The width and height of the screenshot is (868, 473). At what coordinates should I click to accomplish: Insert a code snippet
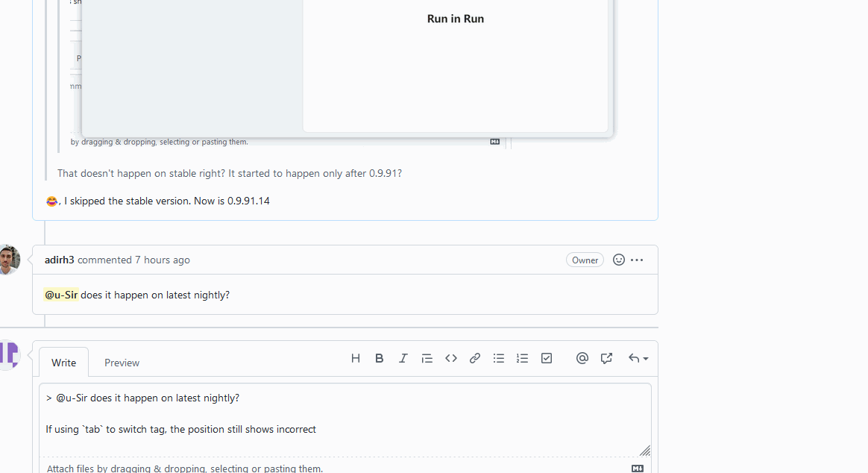pos(451,358)
